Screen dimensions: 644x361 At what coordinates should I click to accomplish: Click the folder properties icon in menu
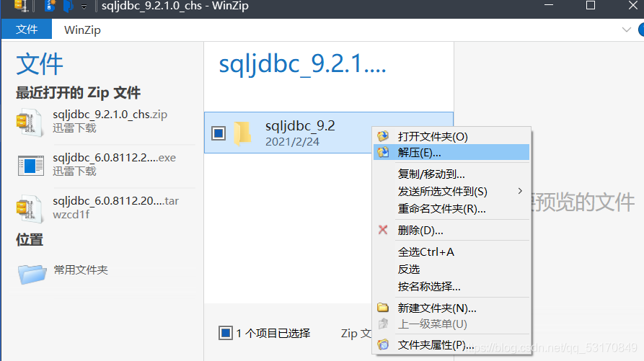coord(383,344)
